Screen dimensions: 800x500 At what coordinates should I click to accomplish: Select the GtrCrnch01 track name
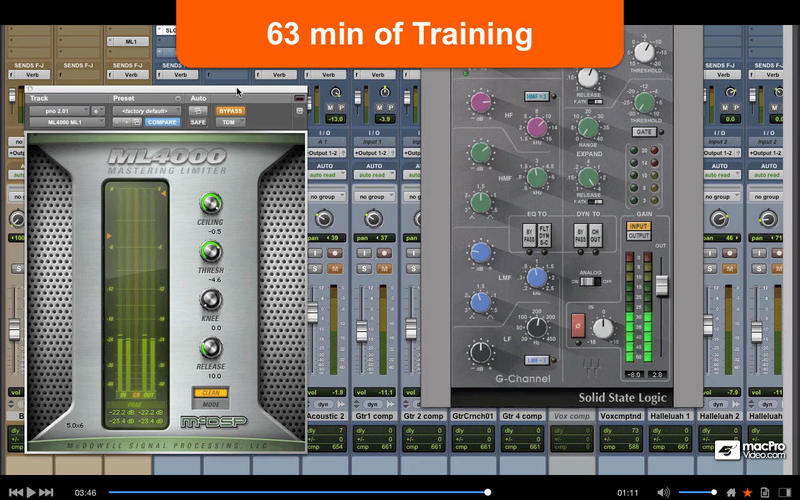point(472,416)
